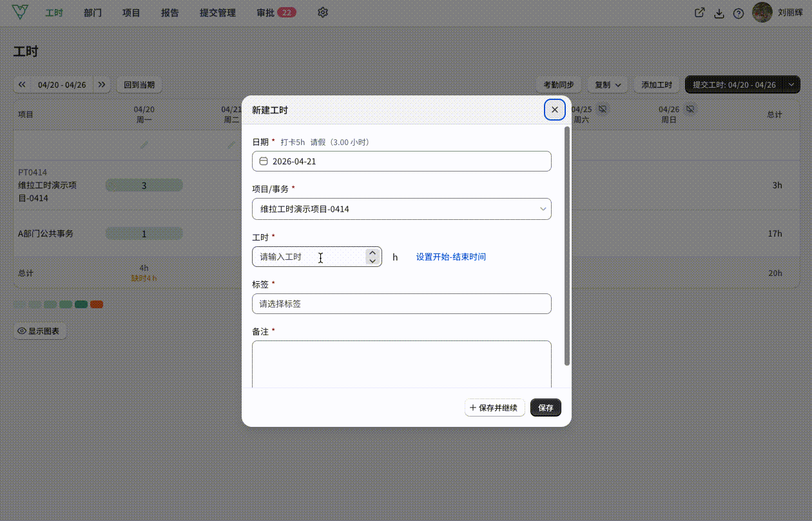Viewport: 812px width, 521px height.
Task: Click the download icon in header
Action: (x=719, y=14)
